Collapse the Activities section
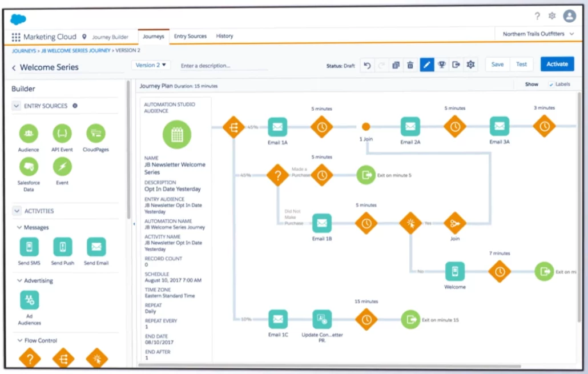 point(17,211)
